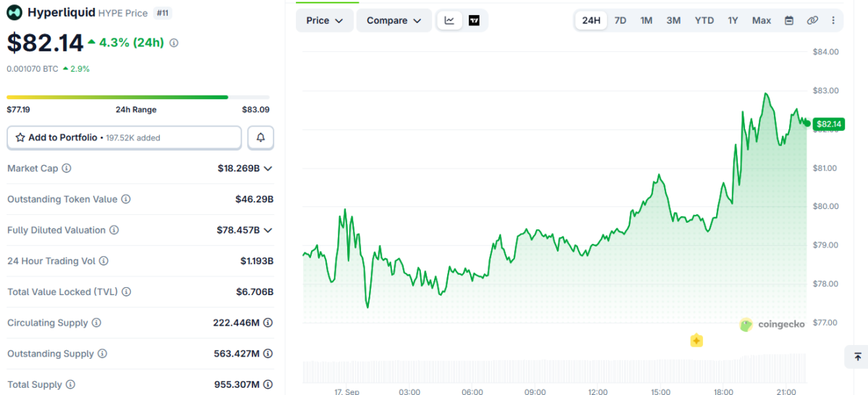
Task: Select the 3M time range tab
Action: [x=673, y=20]
